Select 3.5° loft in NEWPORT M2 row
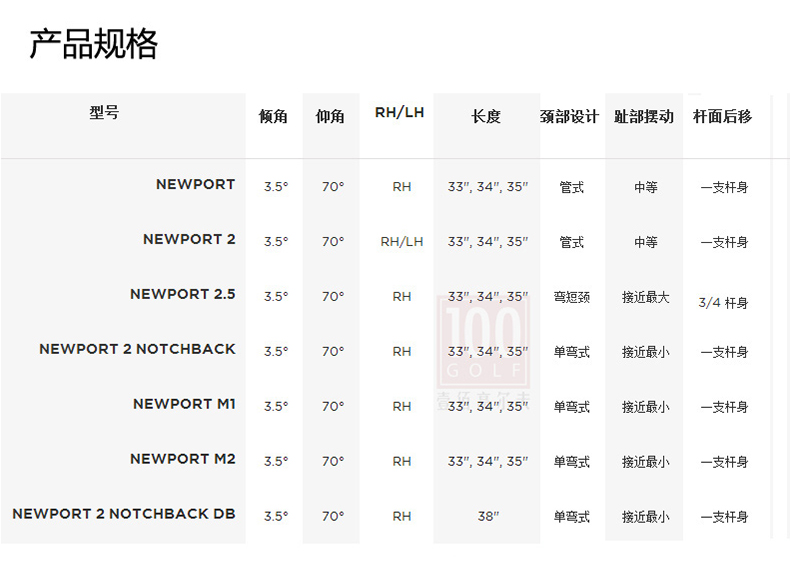790x576 pixels. [x=276, y=462]
